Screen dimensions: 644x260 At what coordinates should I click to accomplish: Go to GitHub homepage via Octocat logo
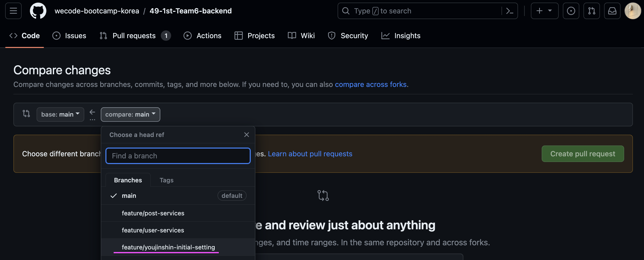click(38, 11)
